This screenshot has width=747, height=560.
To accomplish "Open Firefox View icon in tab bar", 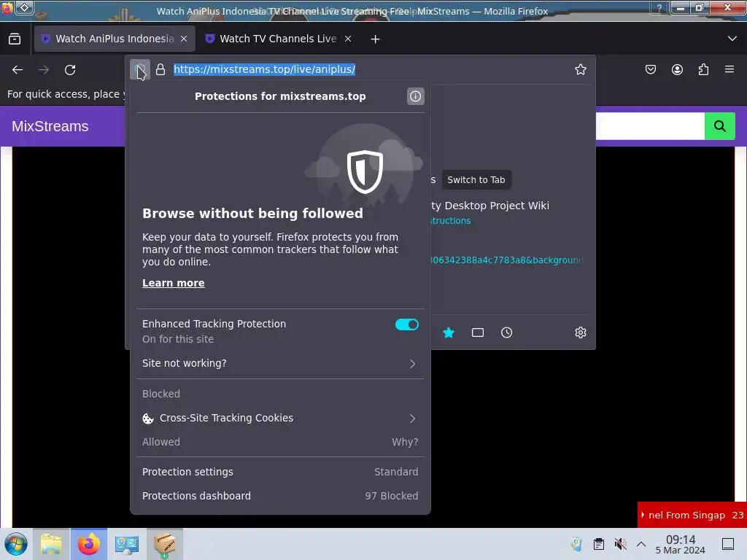I will [15, 39].
